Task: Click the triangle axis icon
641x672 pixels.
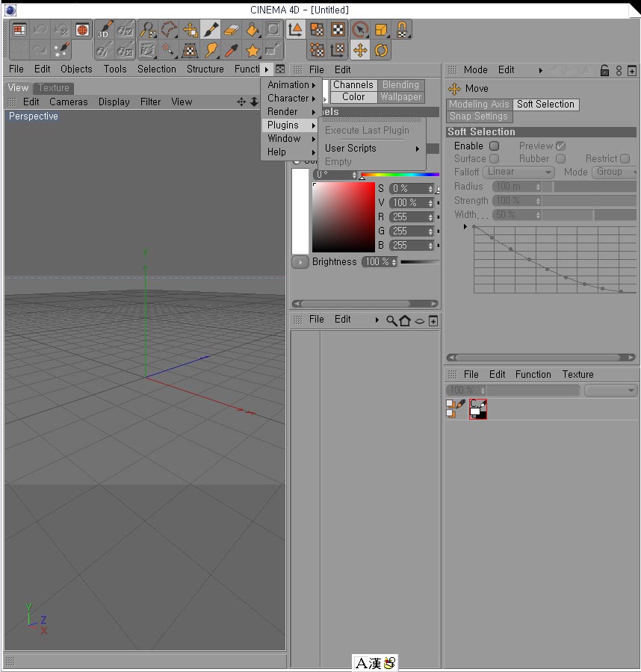Action: click(x=295, y=30)
